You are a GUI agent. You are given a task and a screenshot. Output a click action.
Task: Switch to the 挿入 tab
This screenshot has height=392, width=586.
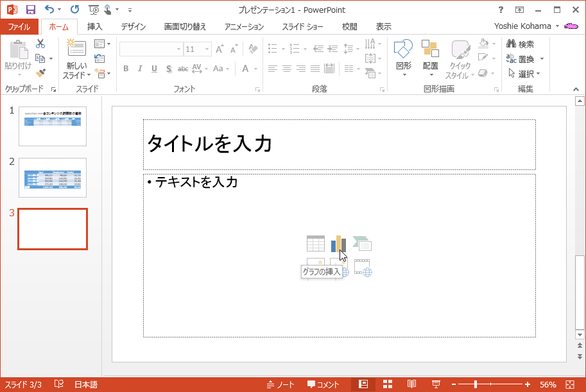[x=94, y=26]
